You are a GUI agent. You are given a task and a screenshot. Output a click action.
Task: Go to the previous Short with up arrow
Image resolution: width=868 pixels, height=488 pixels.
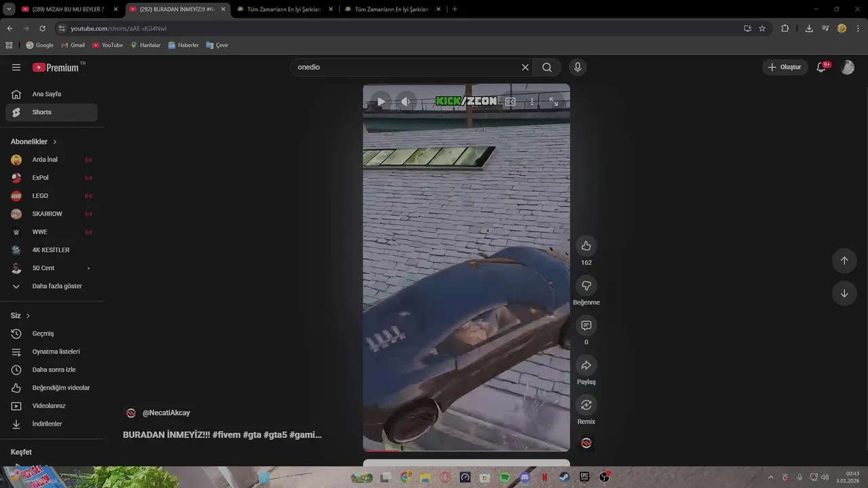coord(844,261)
